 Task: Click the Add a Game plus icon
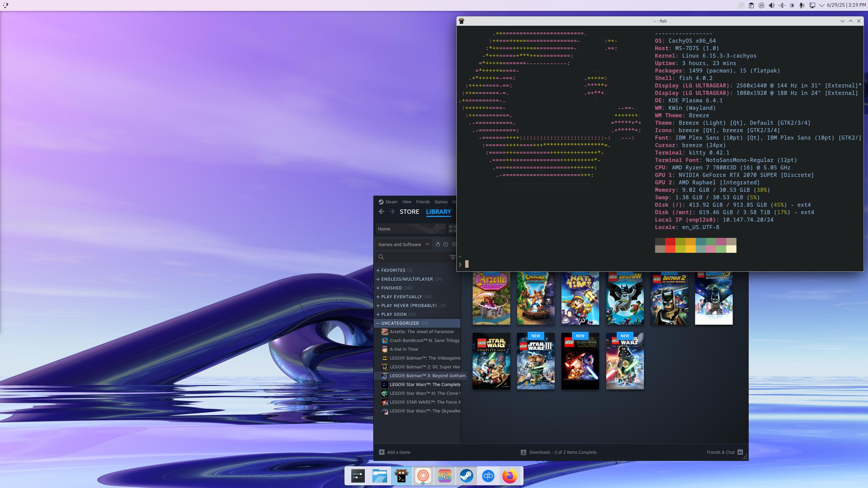(x=382, y=452)
